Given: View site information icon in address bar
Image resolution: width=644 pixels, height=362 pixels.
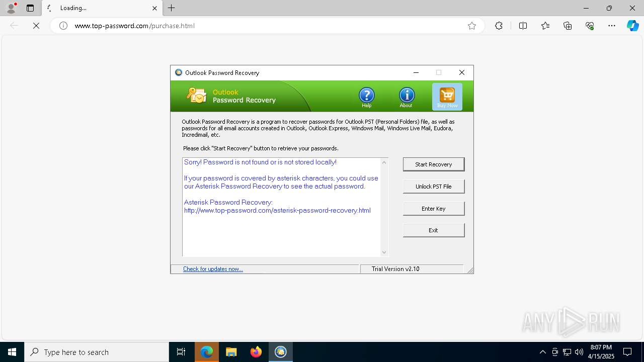Looking at the screenshot, I should pos(63,26).
